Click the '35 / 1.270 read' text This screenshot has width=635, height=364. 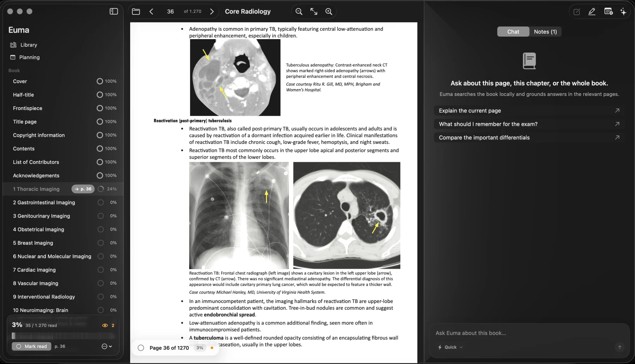click(x=41, y=326)
